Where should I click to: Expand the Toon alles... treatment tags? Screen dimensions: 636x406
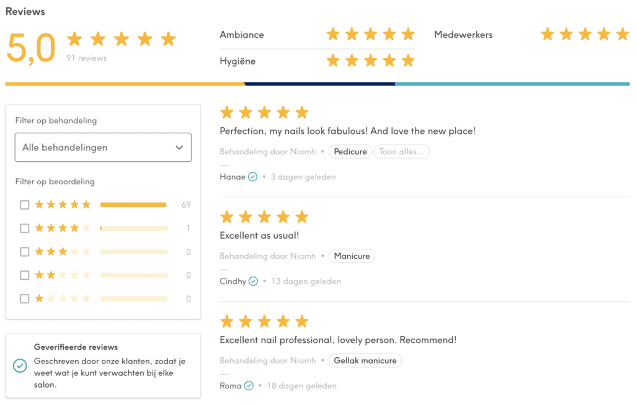click(x=402, y=152)
